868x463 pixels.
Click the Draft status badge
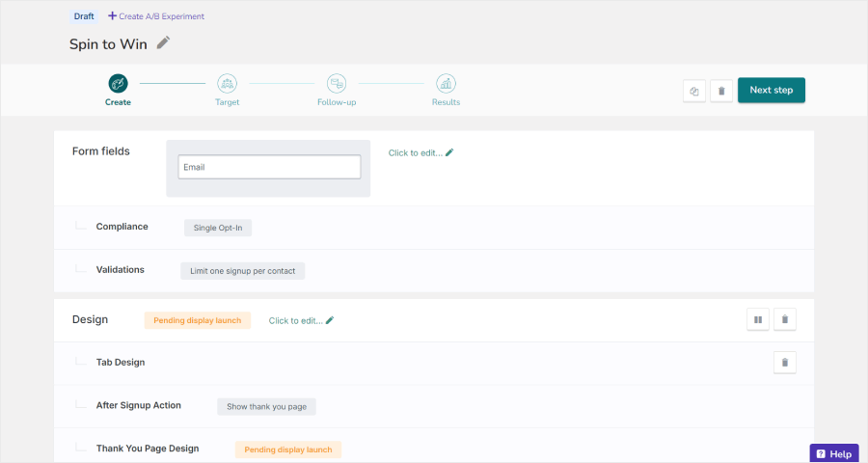84,16
